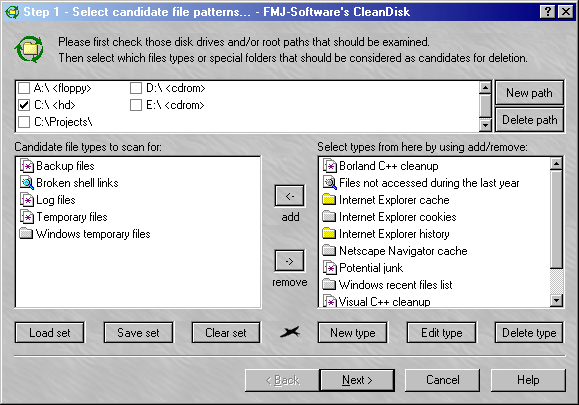Click the left-arrow add button

pyautogui.click(x=290, y=196)
